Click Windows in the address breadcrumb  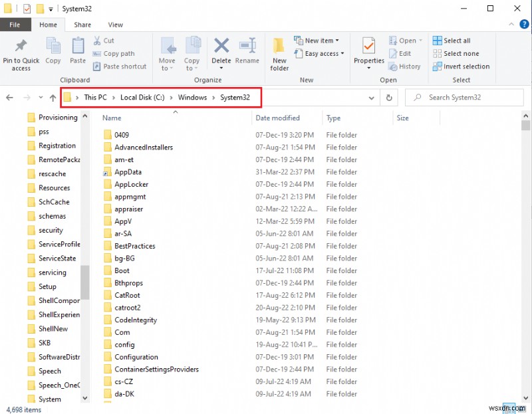point(192,97)
